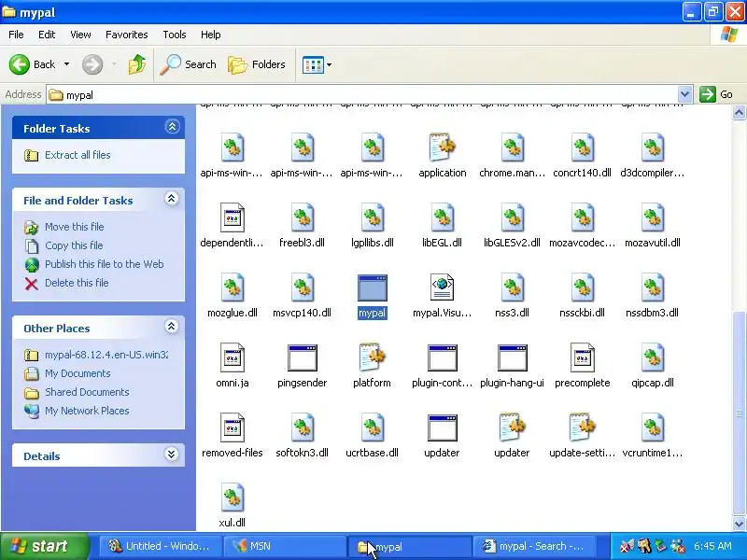
Task: Open the Favorites menu
Action: click(x=127, y=35)
